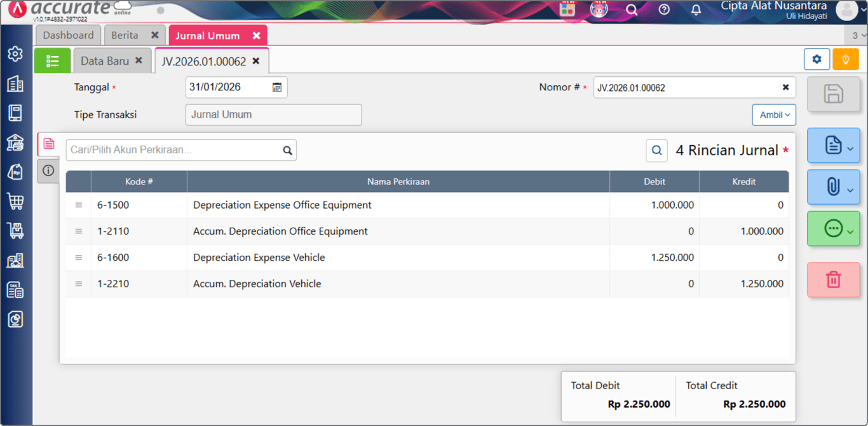This screenshot has width=868, height=426.
Task: Click the search magnifier in the top bar
Action: (632, 10)
